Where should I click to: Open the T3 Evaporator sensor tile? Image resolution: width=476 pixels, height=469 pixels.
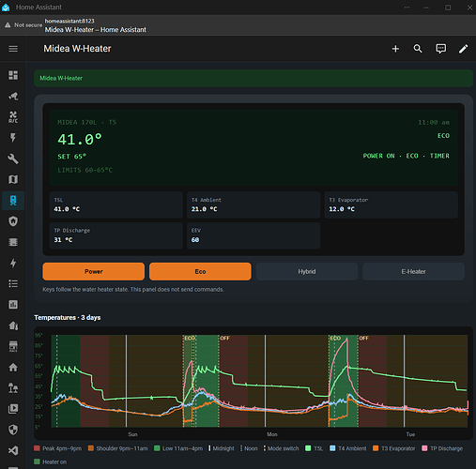[x=391, y=204]
